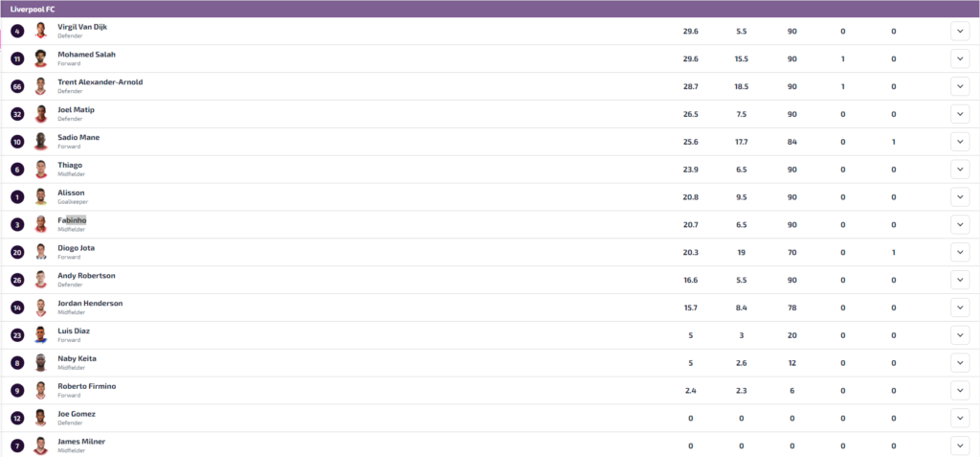Click the highlighted Fabinho name
The image size is (980, 457).
[x=72, y=220]
